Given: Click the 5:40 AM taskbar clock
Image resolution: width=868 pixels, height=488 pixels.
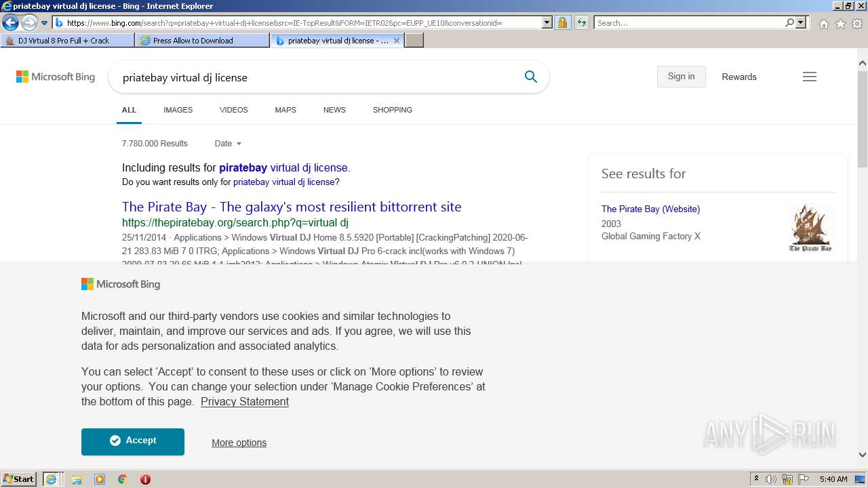Looking at the screenshot, I should point(833,479).
